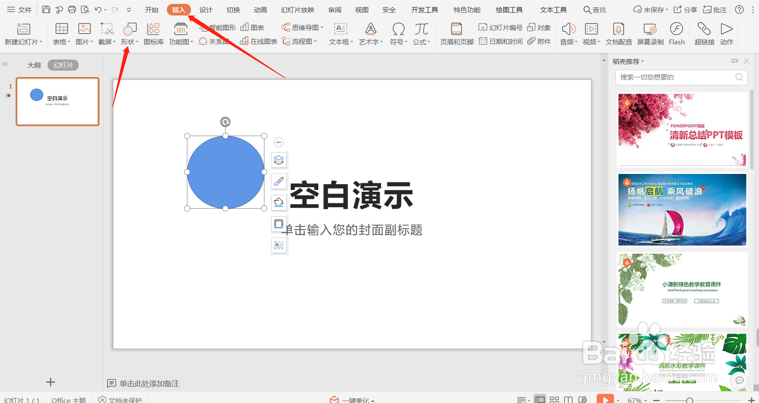
Task: Click the 图标库 icon library button
Action: pos(153,33)
